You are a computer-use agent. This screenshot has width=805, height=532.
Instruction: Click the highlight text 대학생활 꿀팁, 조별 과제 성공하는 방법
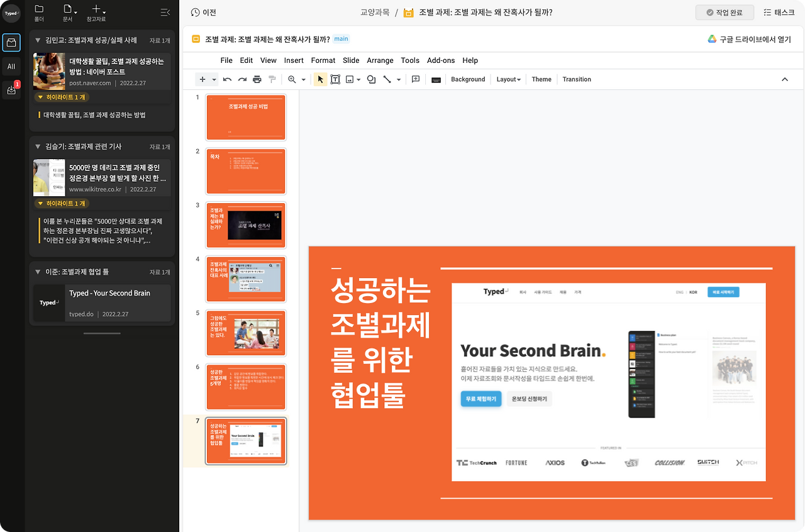94,115
